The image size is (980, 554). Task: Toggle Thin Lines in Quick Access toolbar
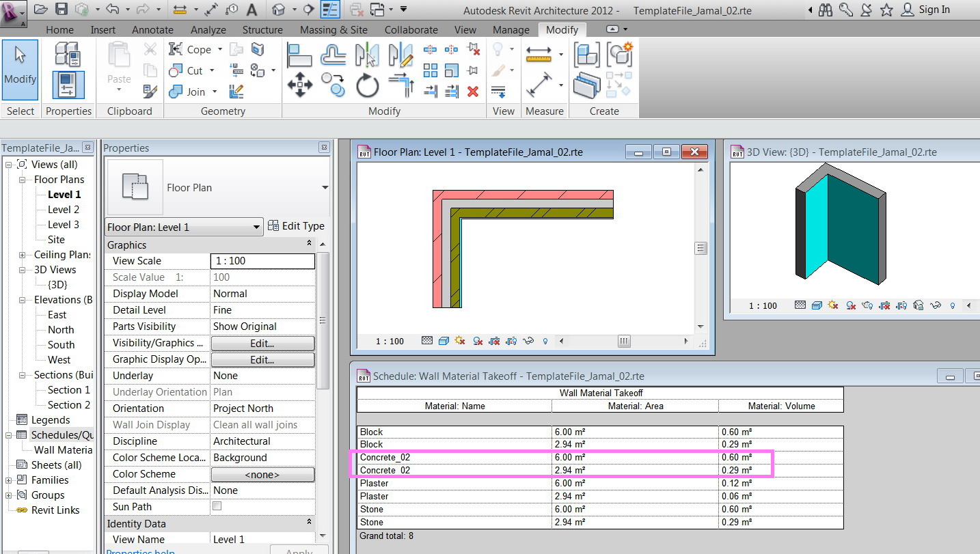pos(331,10)
